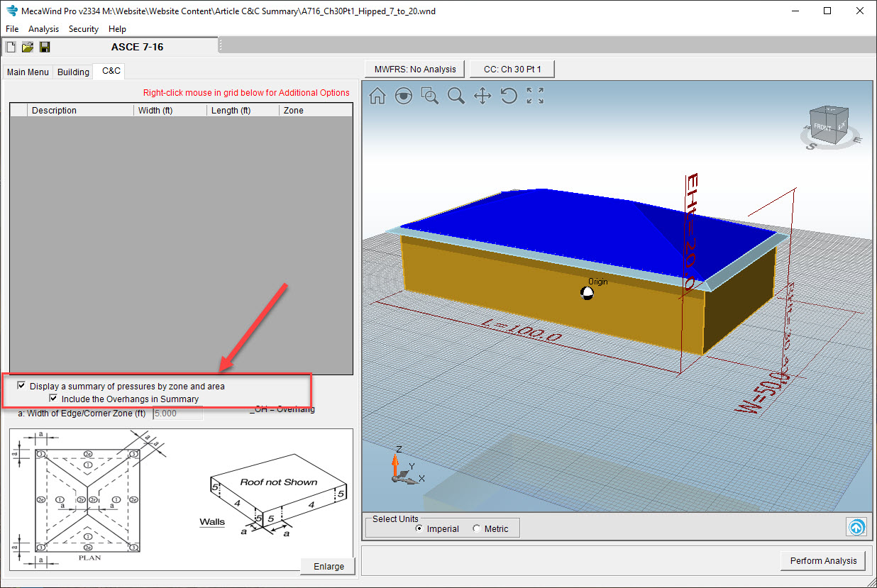Select the Imperial units radio button
The image size is (877, 588).
point(419,528)
